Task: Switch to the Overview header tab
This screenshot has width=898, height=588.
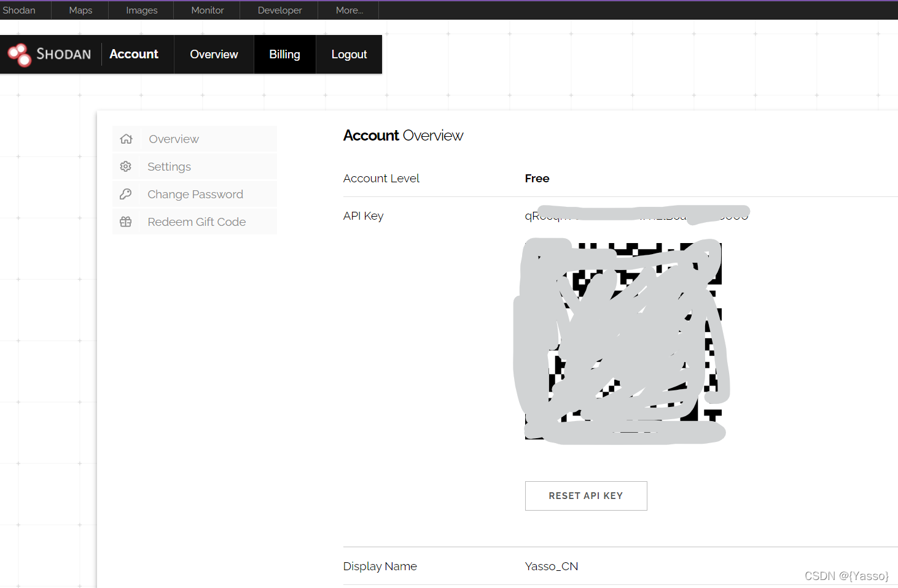Action: (214, 54)
